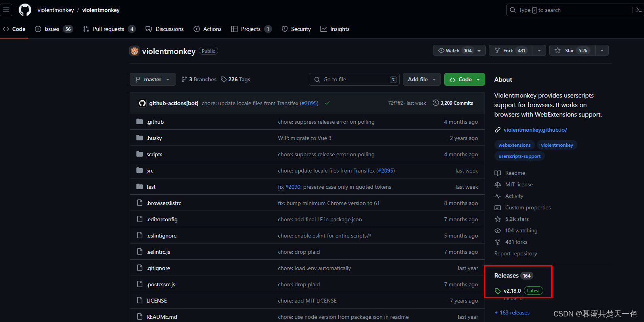Open the Discussions tab
Image resolution: width=644 pixels, height=322 pixels.
click(165, 29)
